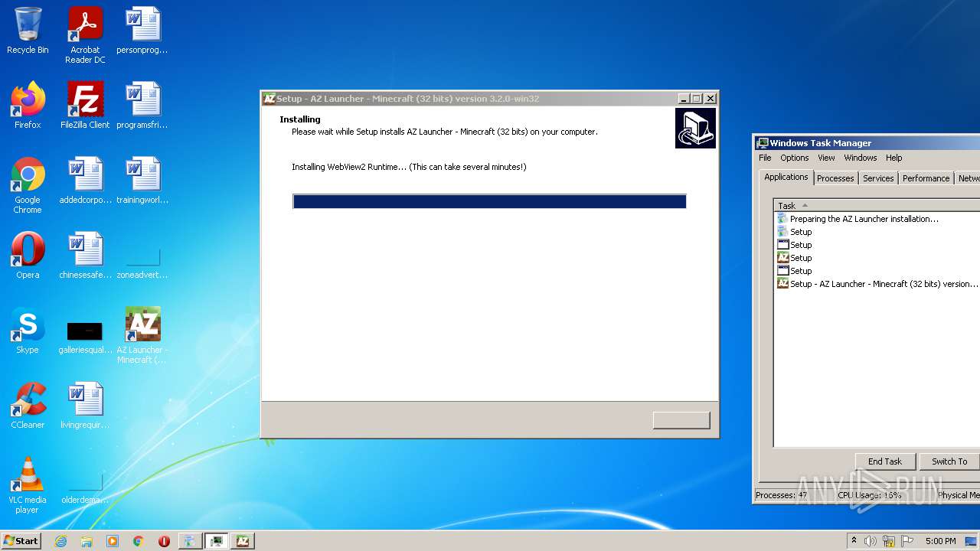The image size is (980, 551).
Task: Open the Start menu
Action: click(x=21, y=541)
